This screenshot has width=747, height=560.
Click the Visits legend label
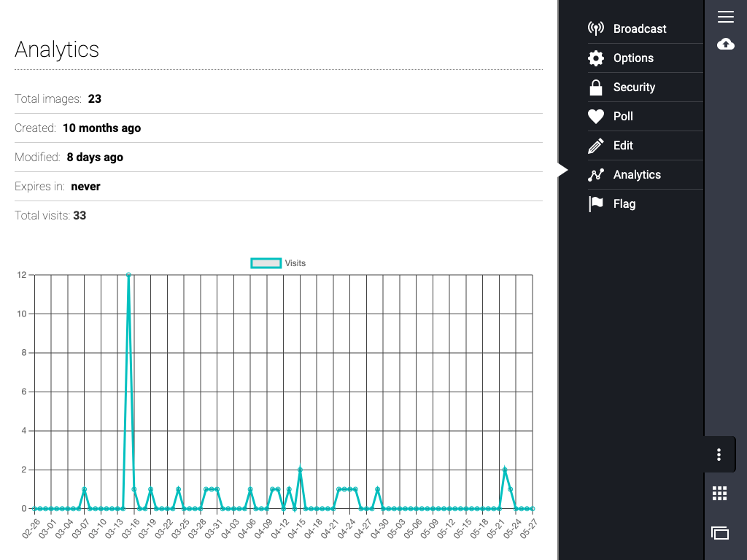(295, 262)
